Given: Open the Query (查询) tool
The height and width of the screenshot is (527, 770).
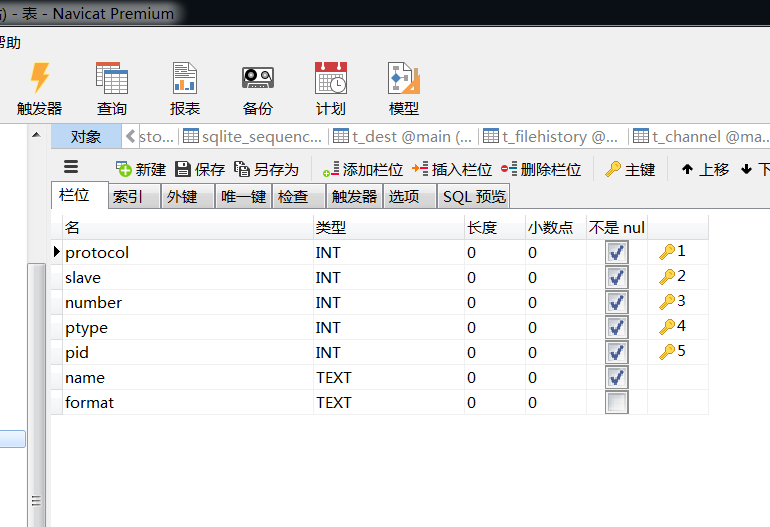Looking at the screenshot, I should coord(112,88).
